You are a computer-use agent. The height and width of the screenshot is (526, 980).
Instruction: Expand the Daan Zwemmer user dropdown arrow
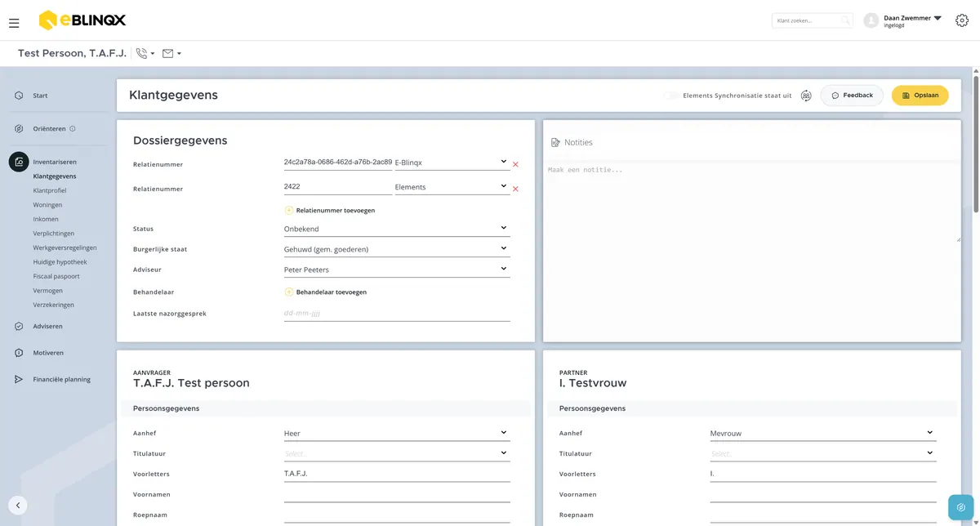click(x=938, y=17)
